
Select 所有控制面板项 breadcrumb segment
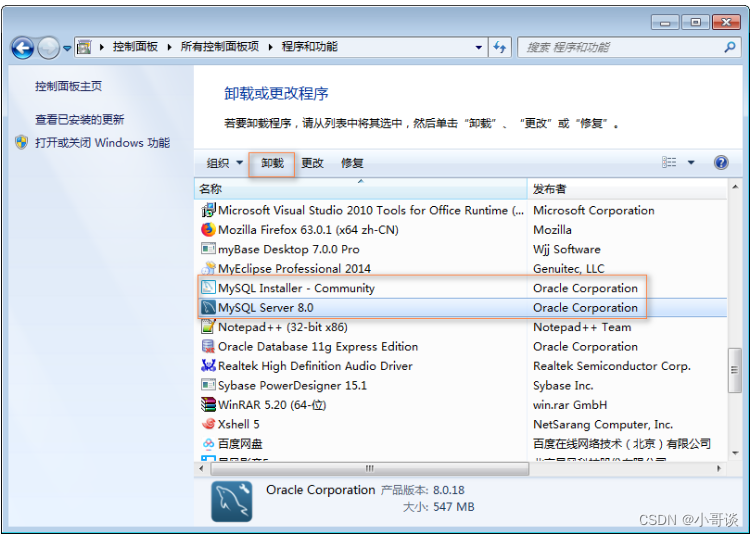(220, 47)
